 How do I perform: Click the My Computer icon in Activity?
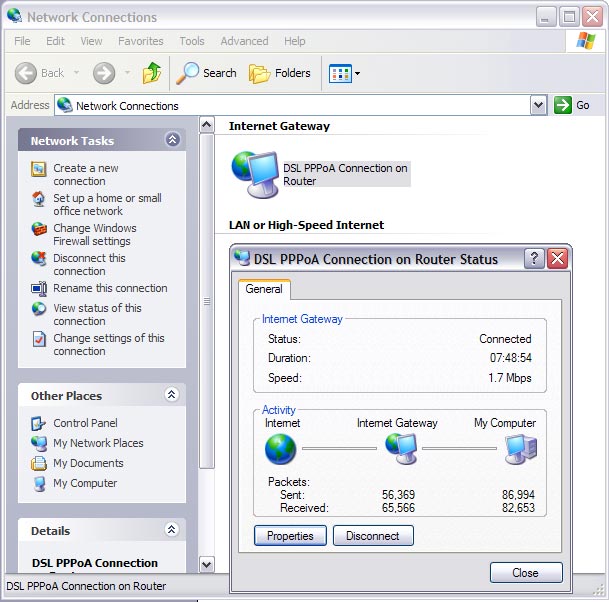521,449
